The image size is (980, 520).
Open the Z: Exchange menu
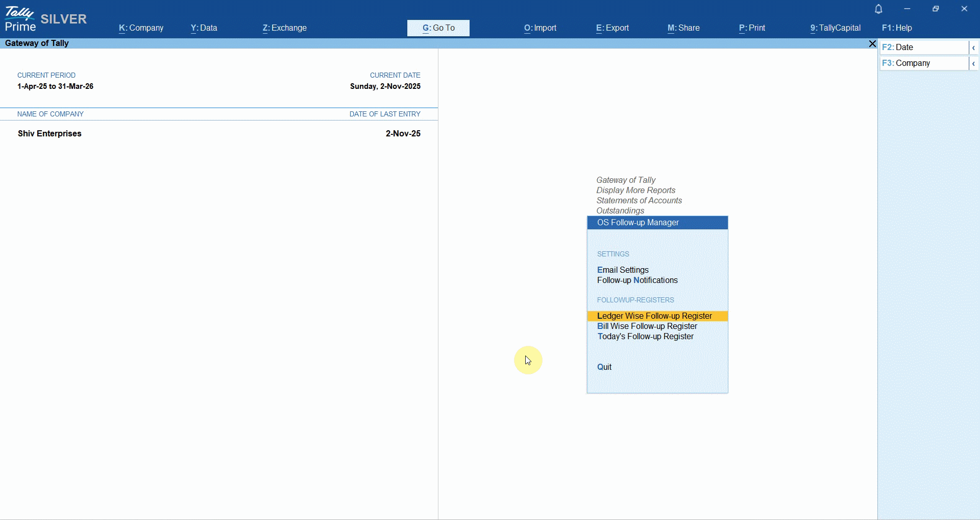click(x=284, y=28)
